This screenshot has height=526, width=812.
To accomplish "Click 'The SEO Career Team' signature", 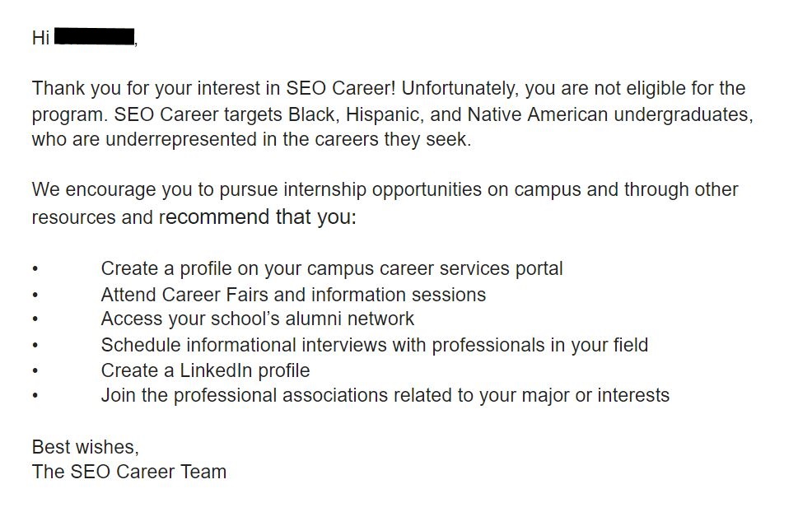I will [129, 472].
